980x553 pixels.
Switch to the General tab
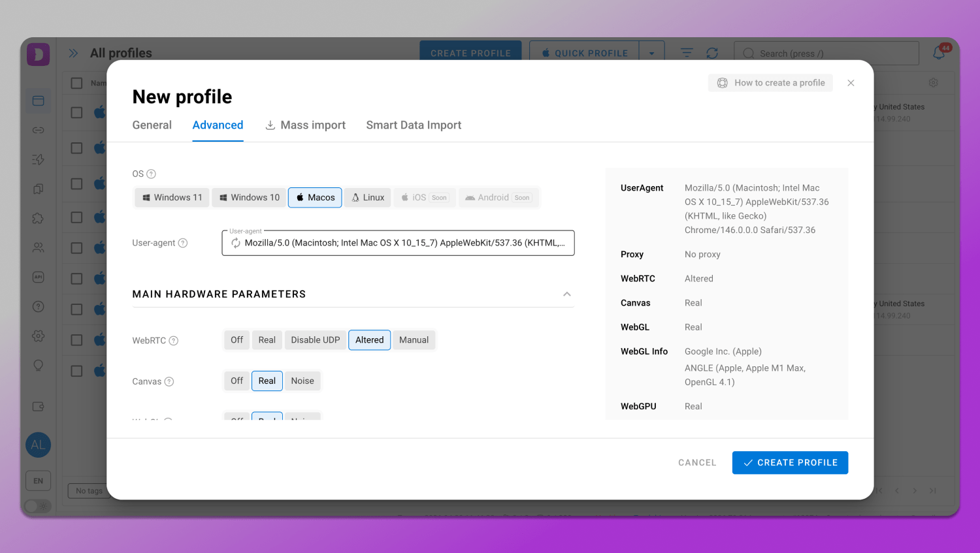click(x=152, y=125)
